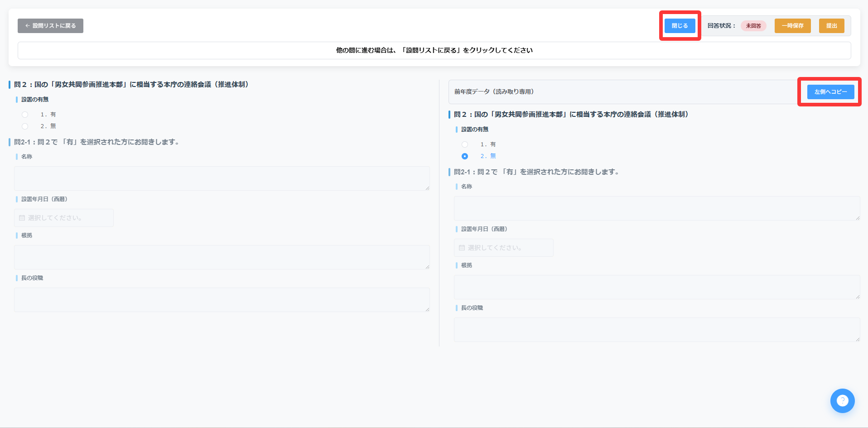Click the 前年度データ（読み取り専用） header text

494,92
